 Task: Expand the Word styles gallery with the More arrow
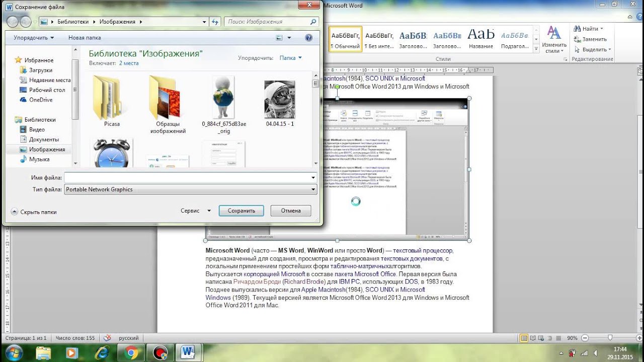(536, 49)
